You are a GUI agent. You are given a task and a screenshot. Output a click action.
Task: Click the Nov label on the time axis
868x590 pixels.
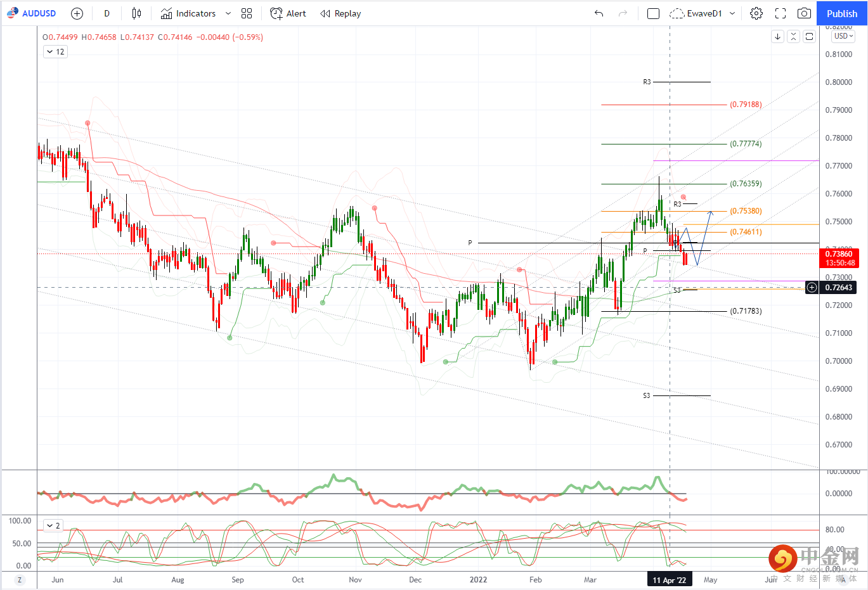[355, 580]
